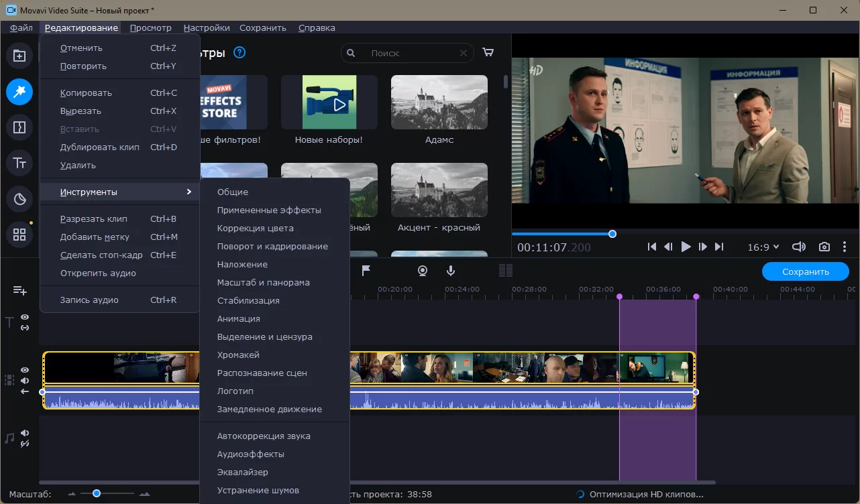Toggle the video track arrow icon
This screenshot has width=860, height=504.
click(25, 391)
